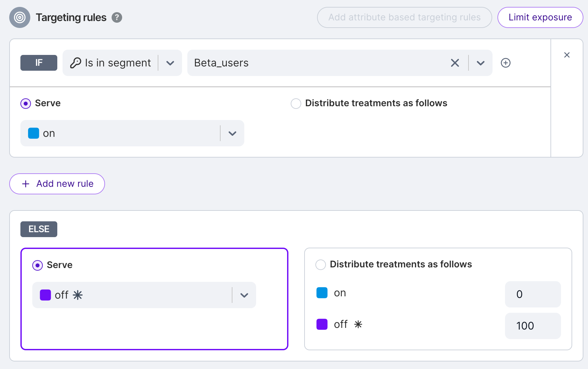
Task: Select the Serve radio in the IF rule
Action: tap(26, 104)
